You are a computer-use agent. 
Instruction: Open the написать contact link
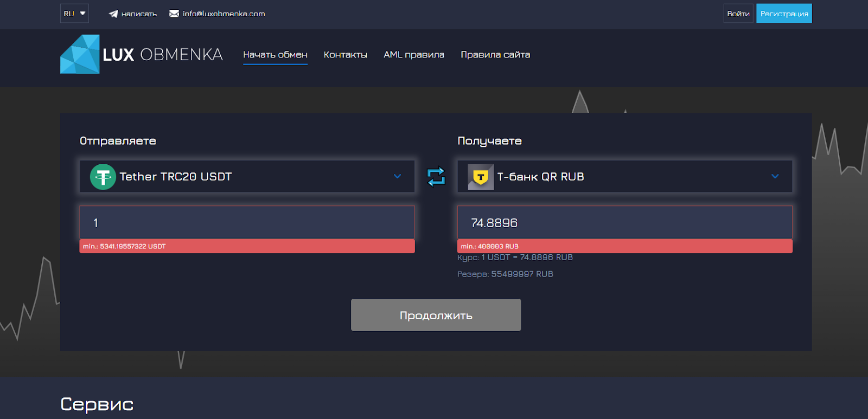pos(139,14)
